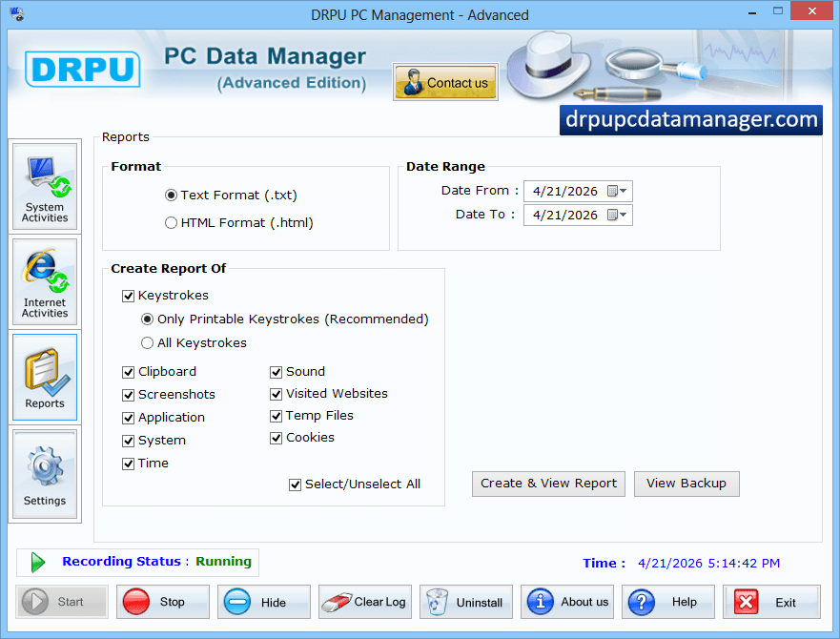The image size is (840, 639).
Task: Select All Keystrokes option
Action: pyautogui.click(x=148, y=343)
